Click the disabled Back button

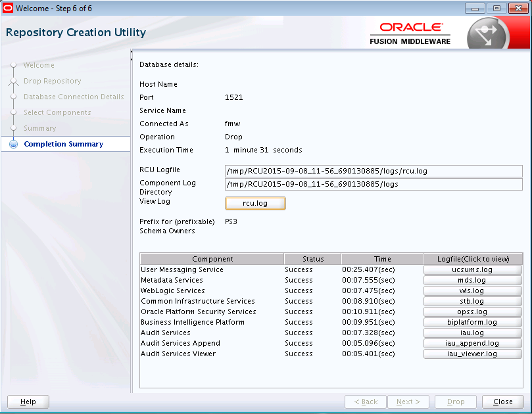click(366, 402)
